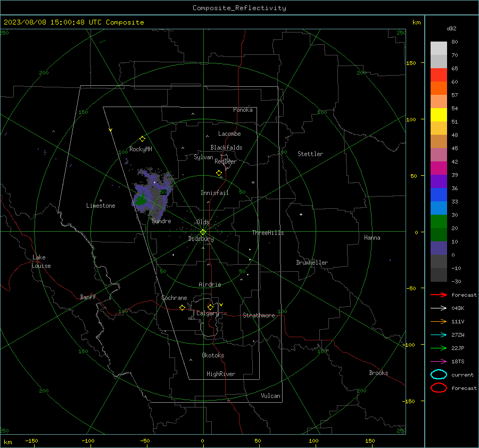479x448 pixels.
Task: Click the Hanna town label
Action: pyautogui.click(x=372, y=238)
